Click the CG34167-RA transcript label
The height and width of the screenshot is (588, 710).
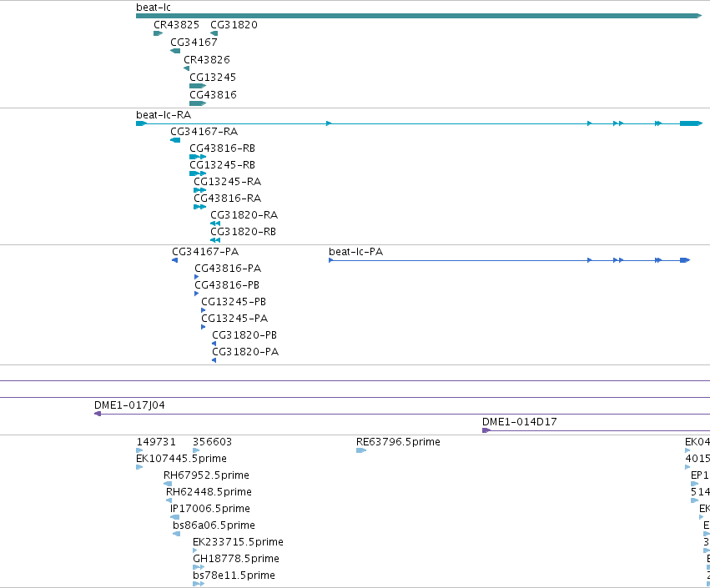(x=204, y=132)
